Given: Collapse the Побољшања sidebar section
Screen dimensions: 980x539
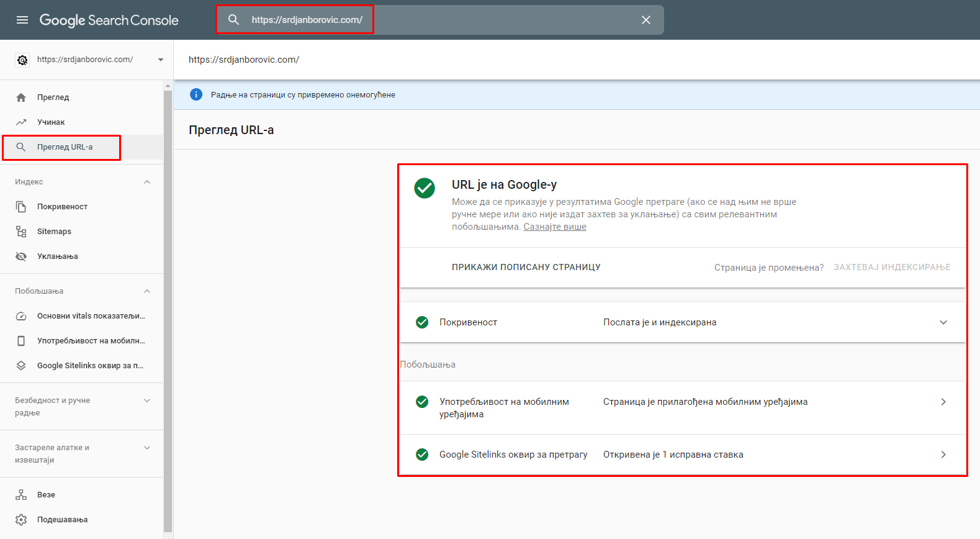Looking at the screenshot, I should click(147, 291).
